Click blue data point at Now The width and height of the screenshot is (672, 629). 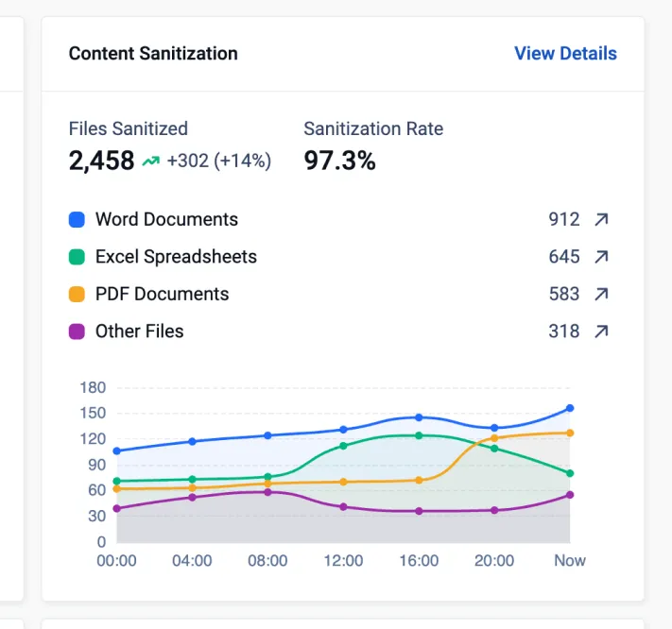click(570, 408)
